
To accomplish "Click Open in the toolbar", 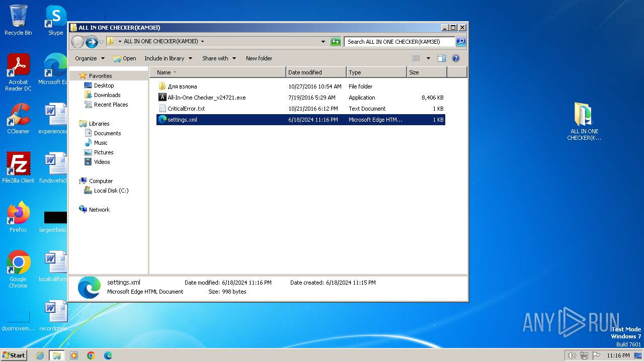I will 125,58.
